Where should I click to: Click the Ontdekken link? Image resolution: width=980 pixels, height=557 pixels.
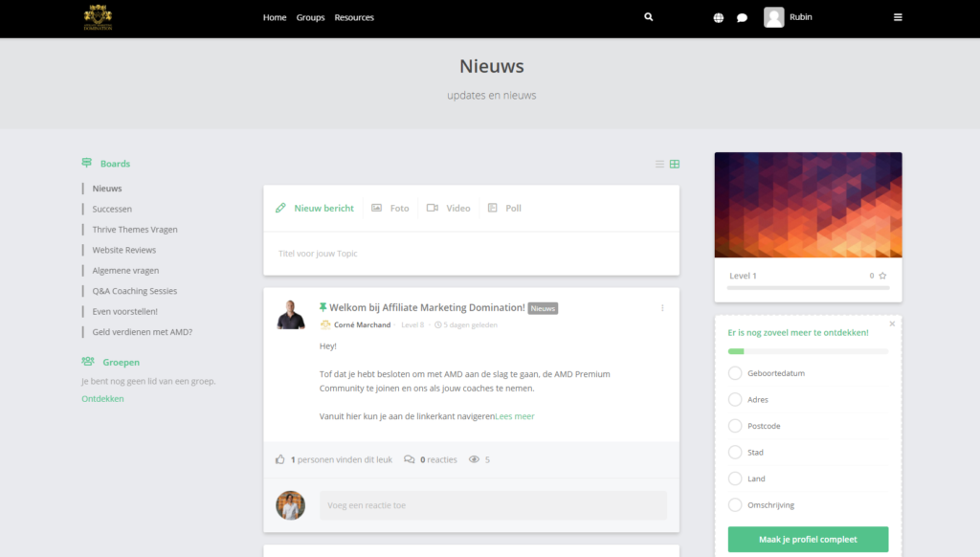pos(102,399)
